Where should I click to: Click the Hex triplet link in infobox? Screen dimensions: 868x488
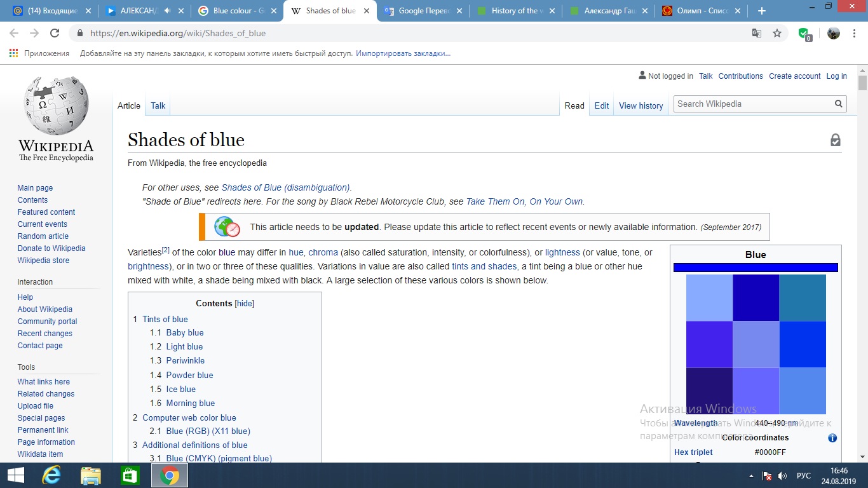tap(693, 452)
